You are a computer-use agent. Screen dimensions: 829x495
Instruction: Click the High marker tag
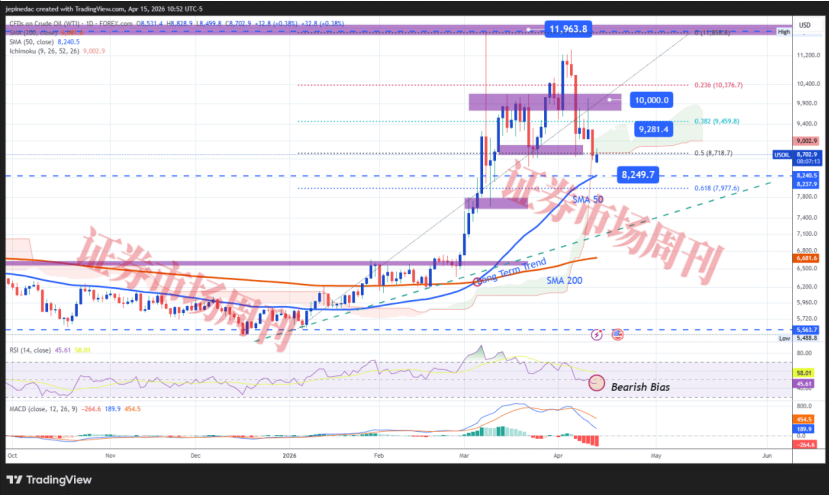[x=784, y=32]
